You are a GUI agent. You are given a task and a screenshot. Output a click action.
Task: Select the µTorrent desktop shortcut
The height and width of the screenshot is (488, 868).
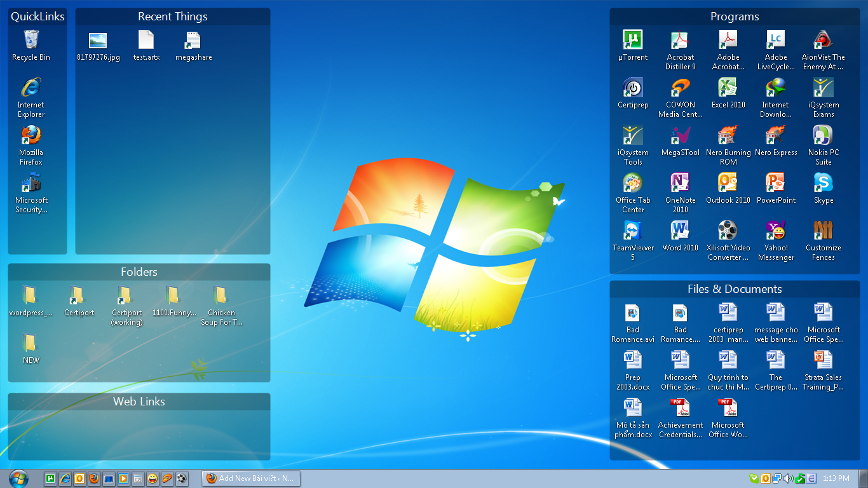(x=633, y=45)
